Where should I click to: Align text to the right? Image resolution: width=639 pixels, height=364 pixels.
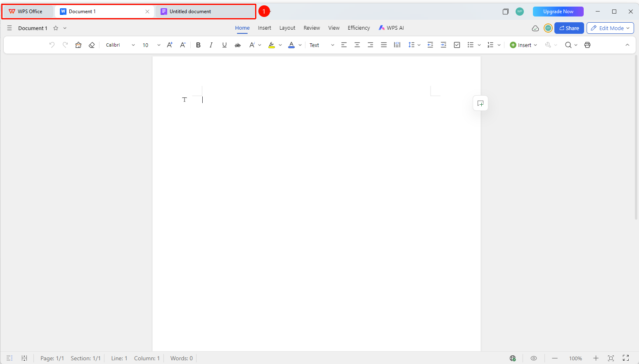coord(370,45)
